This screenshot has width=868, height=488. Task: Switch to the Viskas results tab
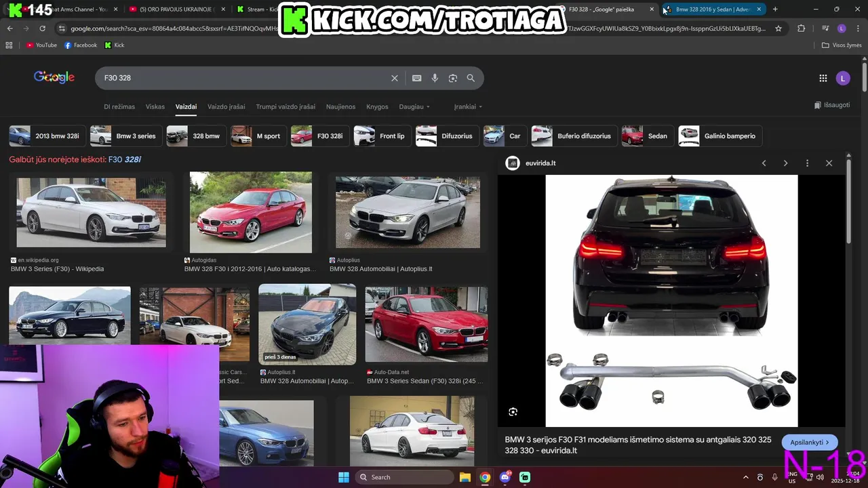click(x=155, y=106)
